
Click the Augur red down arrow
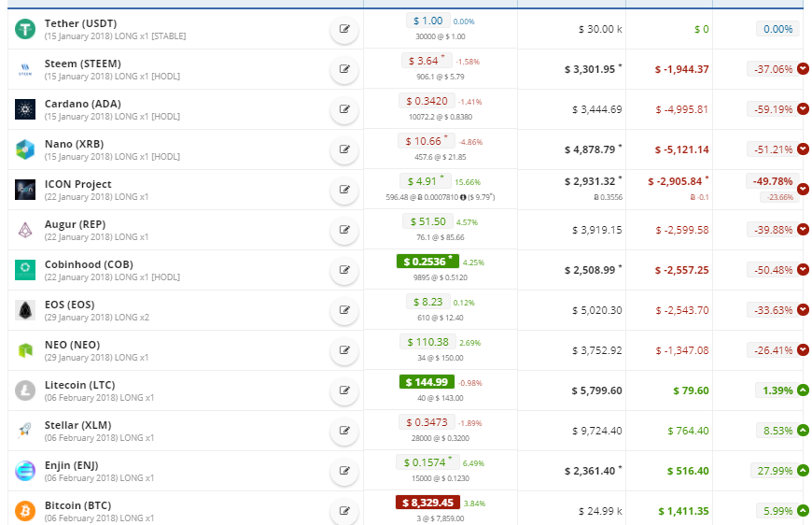tap(803, 229)
